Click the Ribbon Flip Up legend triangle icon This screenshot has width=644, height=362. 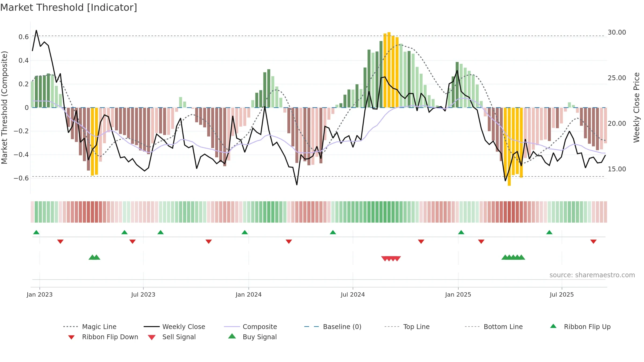[x=553, y=326]
